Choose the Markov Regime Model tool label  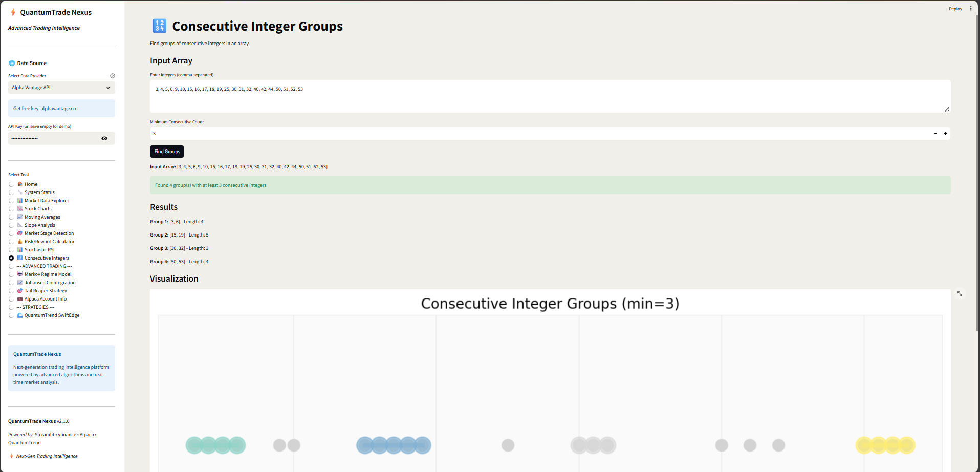point(48,274)
